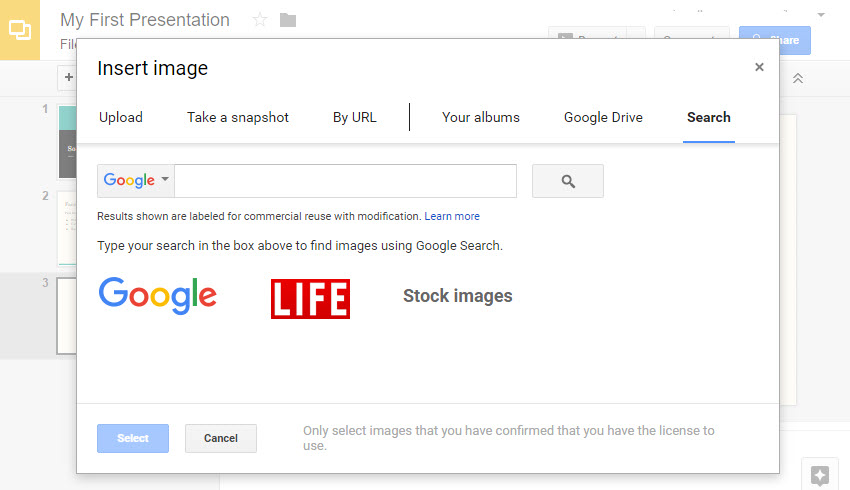850x490 pixels.
Task: Click the folder icon beside the title
Action: tap(288, 20)
